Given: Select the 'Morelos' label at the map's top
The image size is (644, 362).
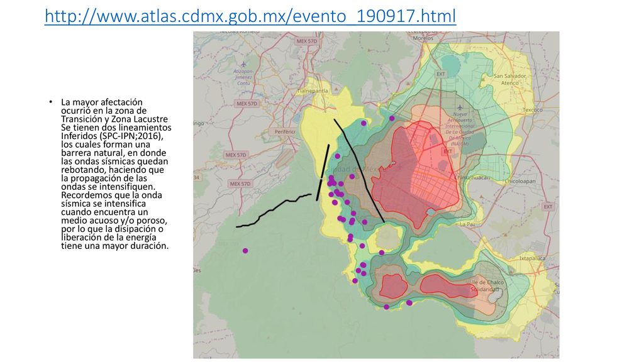Looking at the screenshot, I should pos(423,38).
